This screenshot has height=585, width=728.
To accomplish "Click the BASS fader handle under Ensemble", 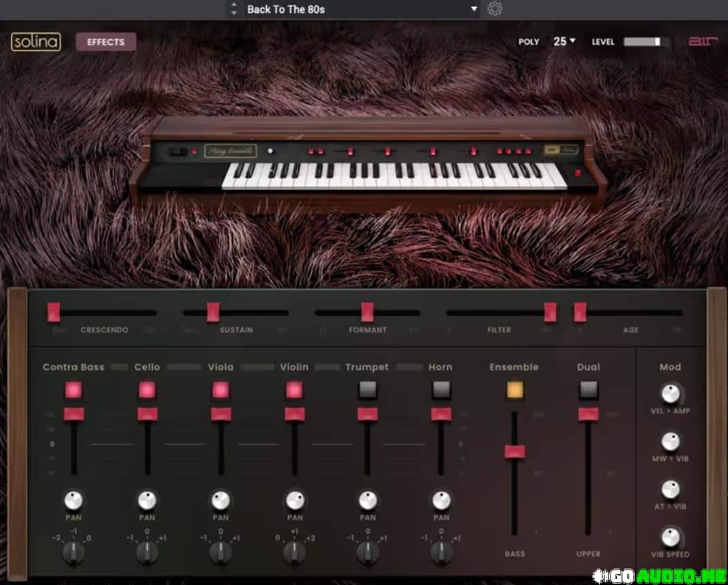I will click(x=515, y=452).
